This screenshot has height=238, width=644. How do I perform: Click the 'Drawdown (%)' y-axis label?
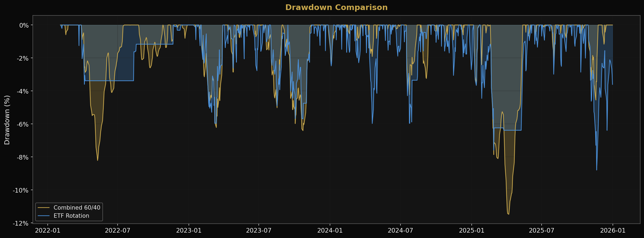pyautogui.click(x=7, y=120)
